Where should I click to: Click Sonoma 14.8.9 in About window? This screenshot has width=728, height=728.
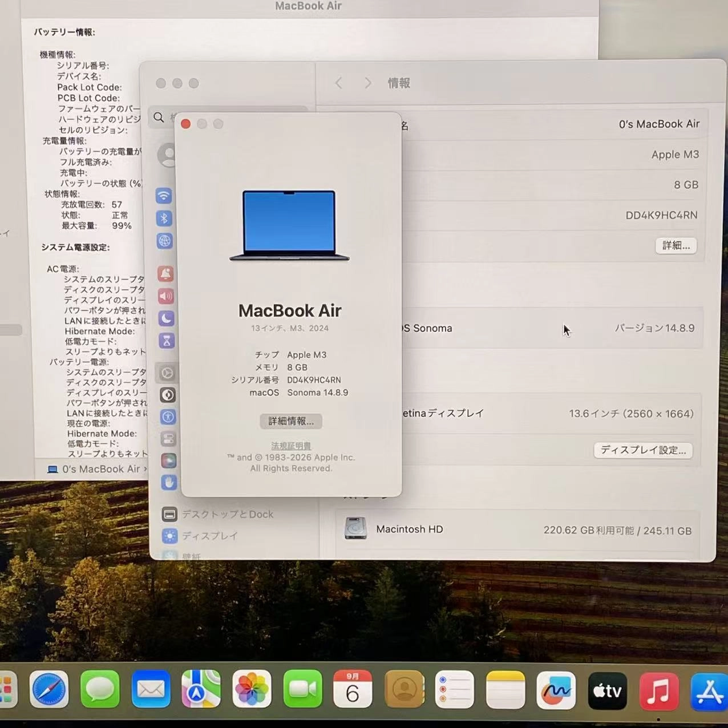pos(318,393)
